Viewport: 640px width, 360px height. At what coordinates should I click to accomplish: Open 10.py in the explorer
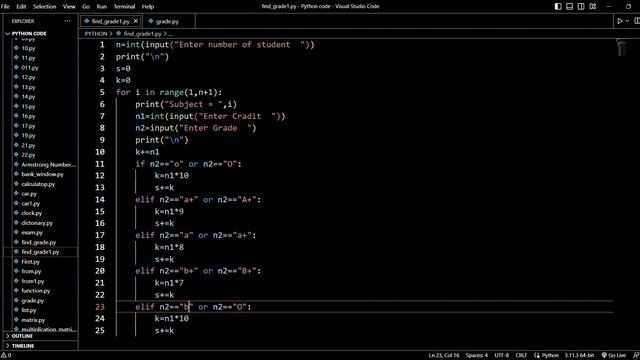click(28, 48)
